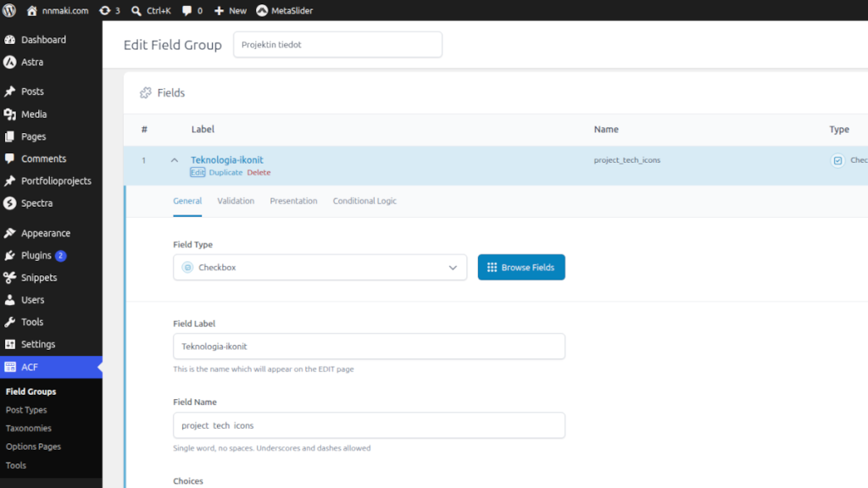The image size is (868, 488).
Task: Click the Type column header
Action: [x=839, y=129]
